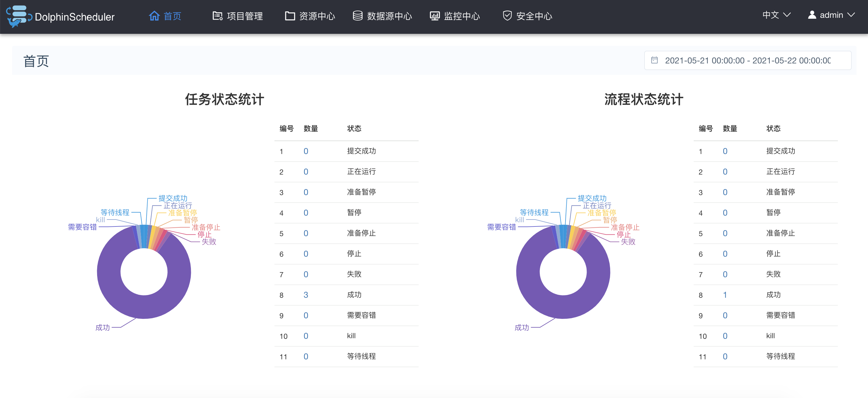Click task count 0 for 正在运行 row
Screen dimensions: 868x398
(306, 172)
